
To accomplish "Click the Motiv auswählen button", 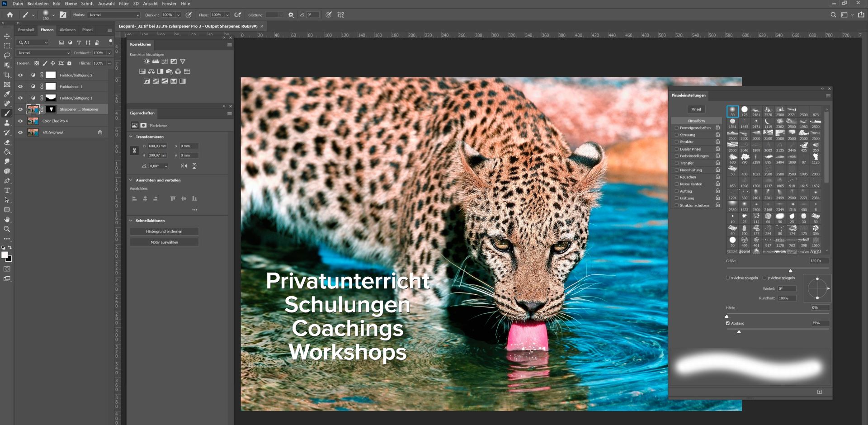I will point(164,242).
